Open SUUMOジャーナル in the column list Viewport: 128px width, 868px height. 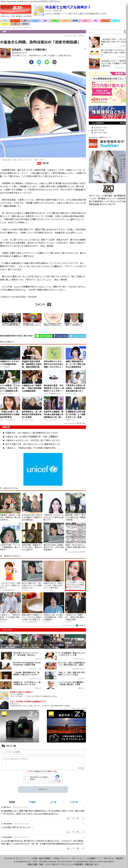coord(100,128)
